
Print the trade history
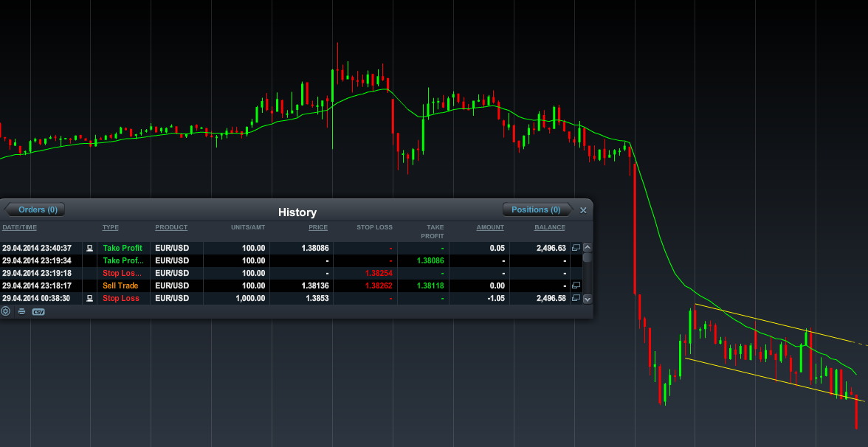[x=21, y=311]
